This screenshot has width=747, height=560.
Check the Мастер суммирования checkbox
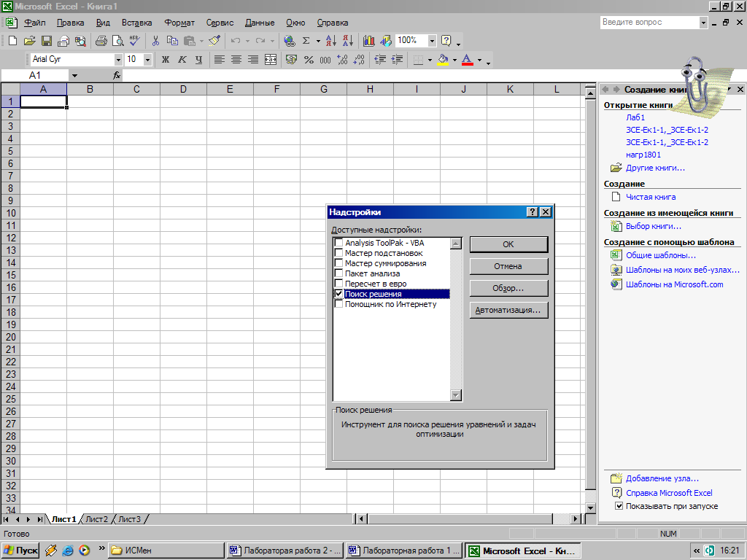(338, 262)
